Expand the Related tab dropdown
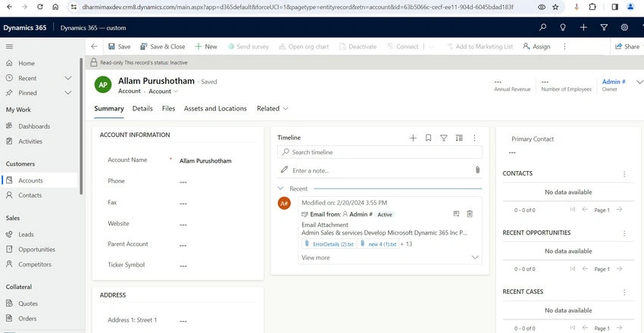Viewport: 644px width, 333px height. [272, 109]
